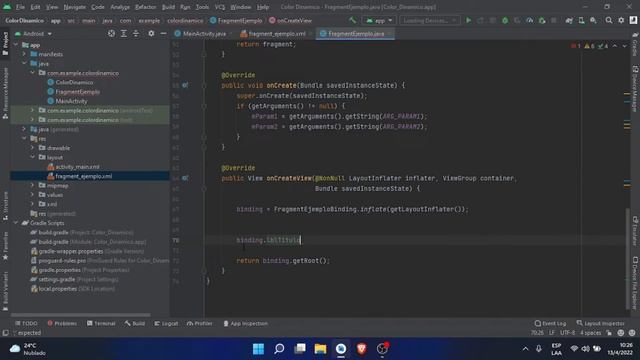Screen dimensions: 640x360
Task: Open the Refactor menu
Action: (145, 7)
